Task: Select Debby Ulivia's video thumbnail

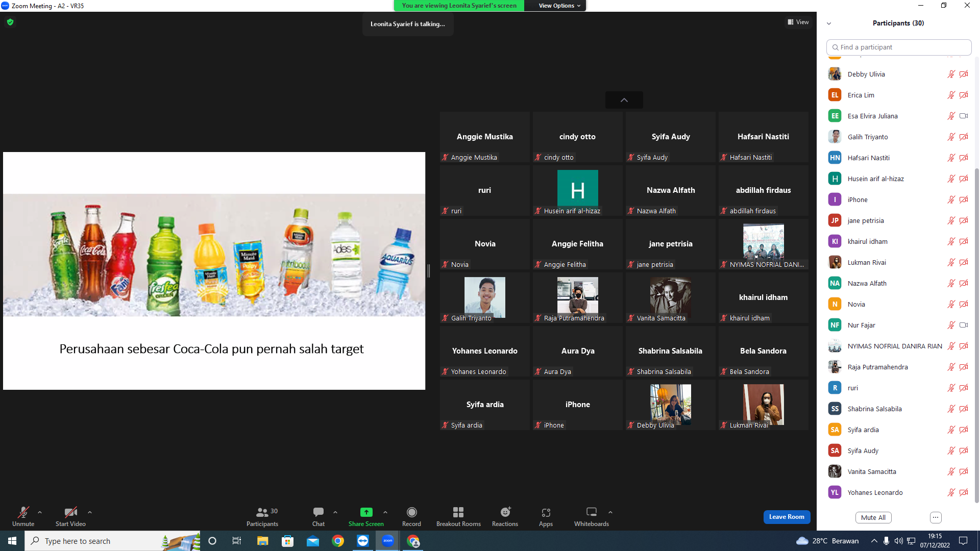Action: pos(671,405)
